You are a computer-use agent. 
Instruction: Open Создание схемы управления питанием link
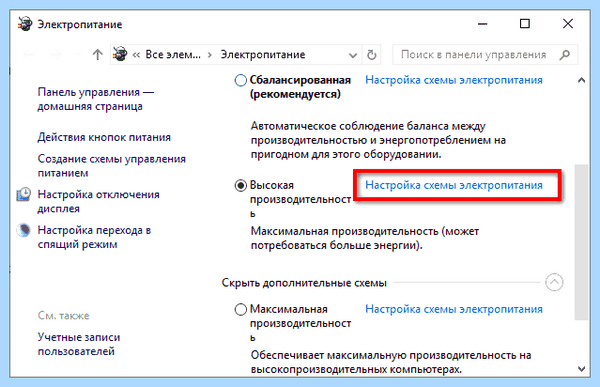pyautogui.click(x=111, y=166)
